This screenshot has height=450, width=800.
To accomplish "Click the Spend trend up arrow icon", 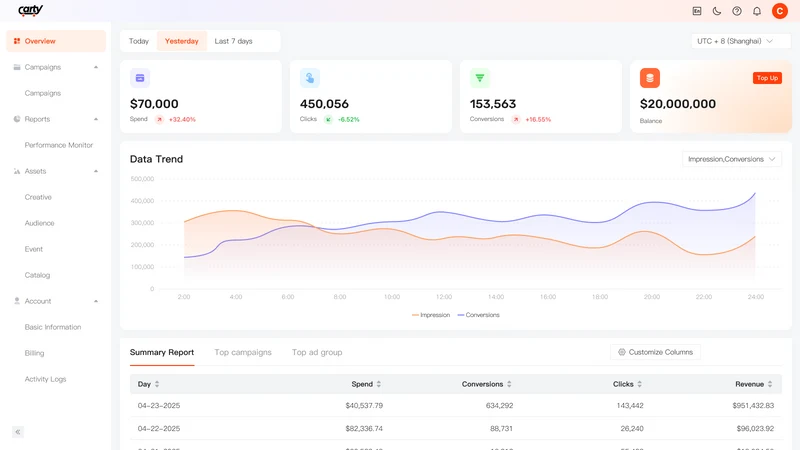I will pyautogui.click(x=159, y=119).
